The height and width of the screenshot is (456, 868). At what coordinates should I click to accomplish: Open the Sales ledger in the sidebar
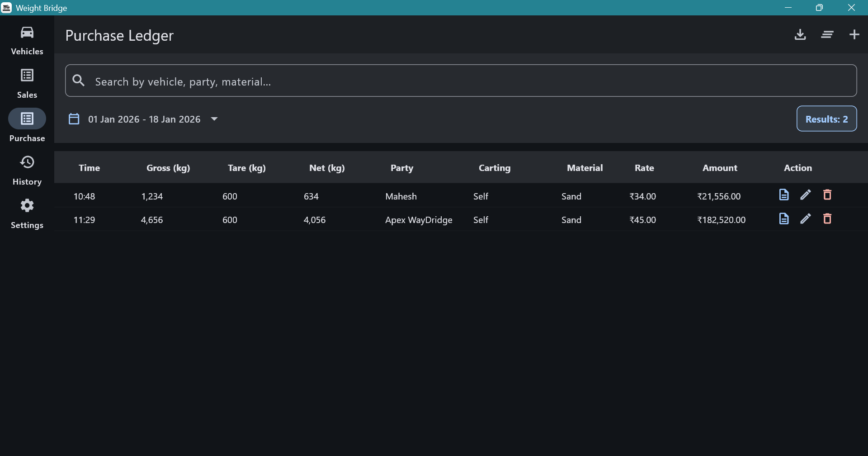click(27, 84)
